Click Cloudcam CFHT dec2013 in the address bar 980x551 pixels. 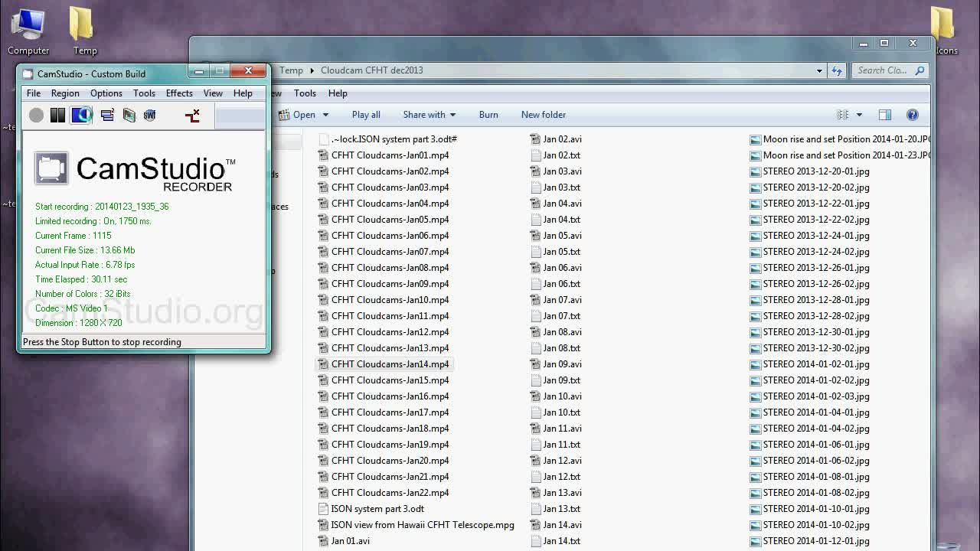[372, 70]
